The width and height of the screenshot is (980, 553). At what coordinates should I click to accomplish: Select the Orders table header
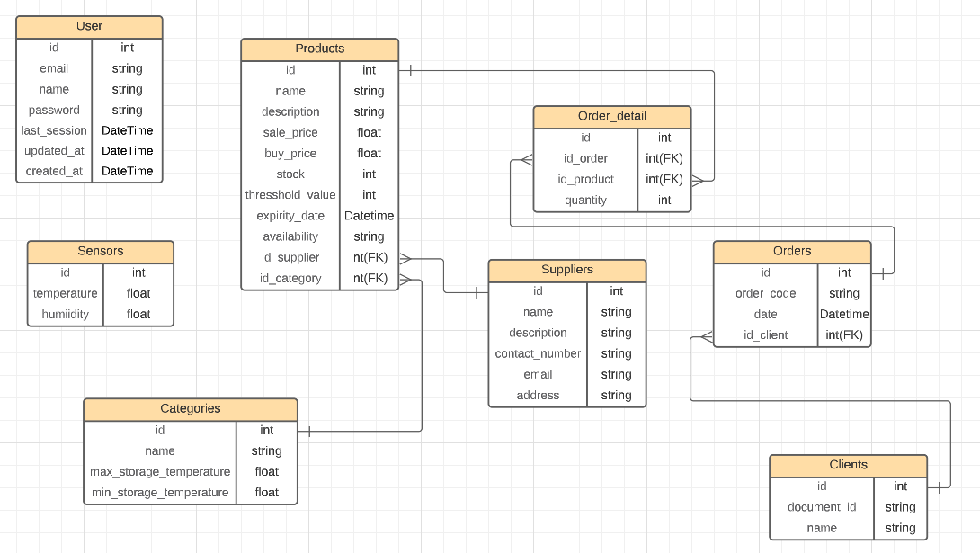(x=792, y=251)
